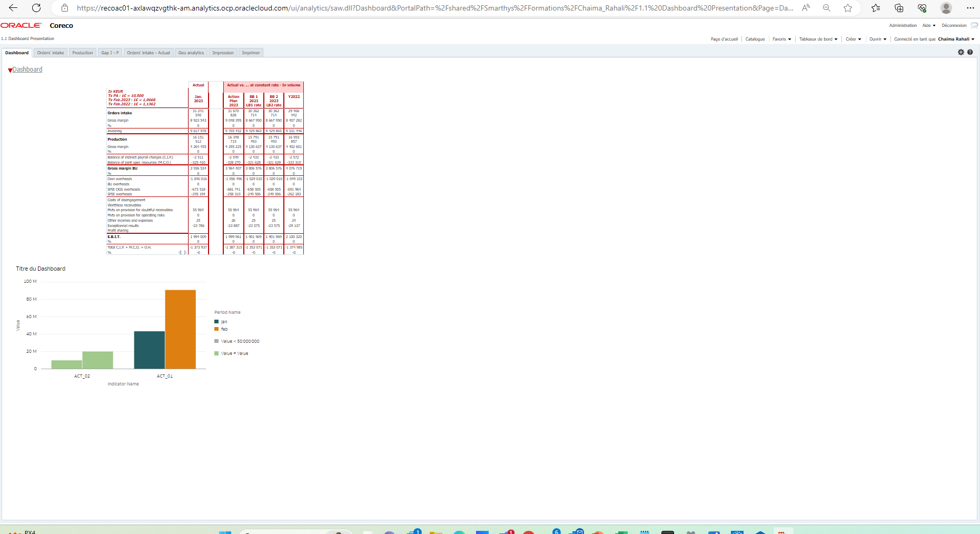Go back to the previous browser page
Image resolution: width=980 pixels, height=534 pixels.
pyautogui.click(x=13, y=8)
